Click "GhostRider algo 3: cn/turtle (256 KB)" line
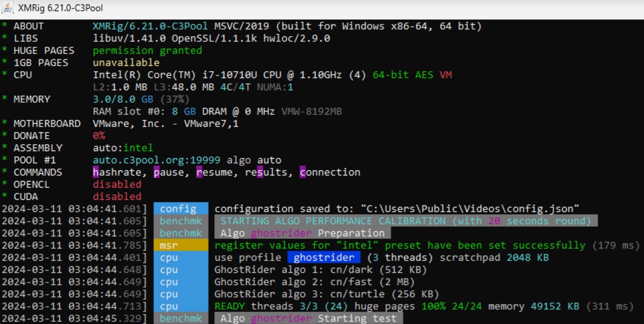Screen dimensions: 644x324 (327, 294)
